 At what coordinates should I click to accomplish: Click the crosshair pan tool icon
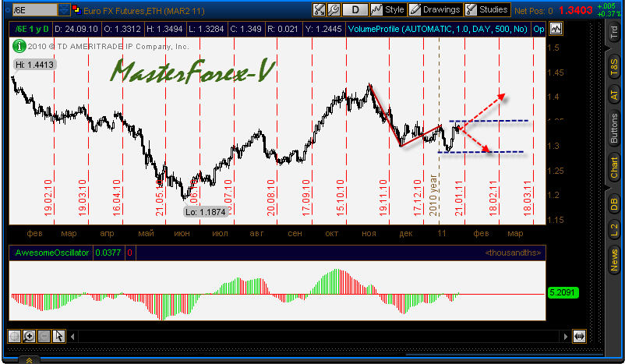point(14,336)
